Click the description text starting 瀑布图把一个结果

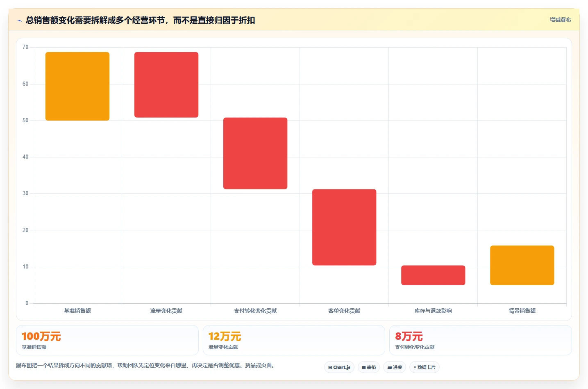pos(145,365)
